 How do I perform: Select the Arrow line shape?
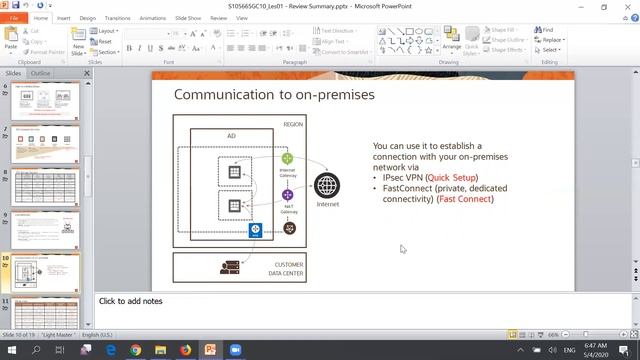click(400, 31)
